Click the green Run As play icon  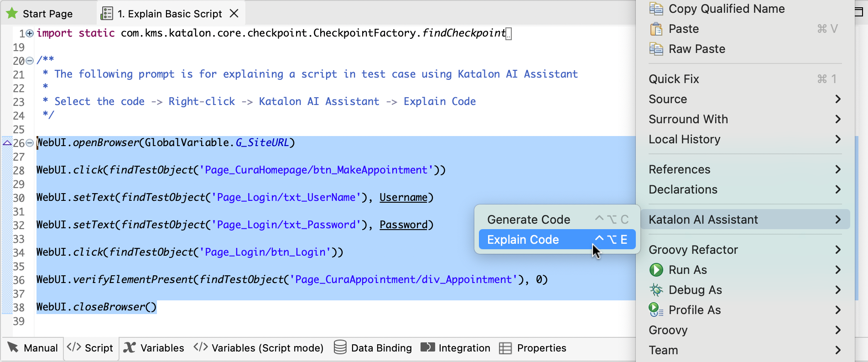[656, 270]
